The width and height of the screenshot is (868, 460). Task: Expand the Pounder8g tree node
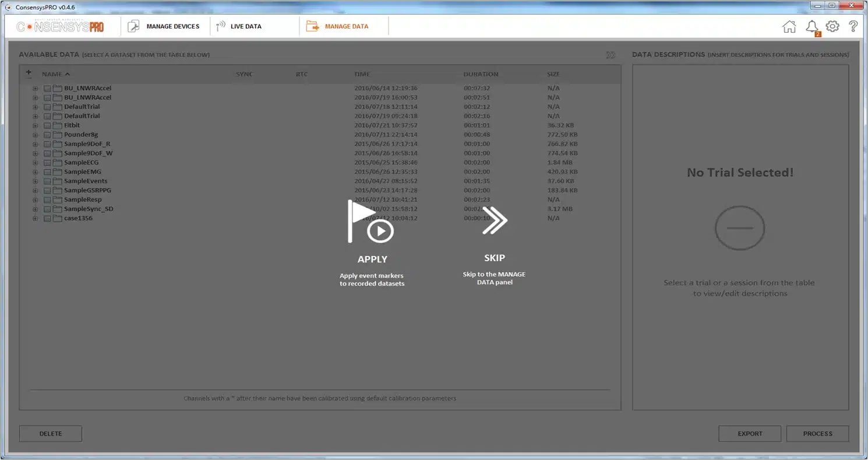[35, 135]
